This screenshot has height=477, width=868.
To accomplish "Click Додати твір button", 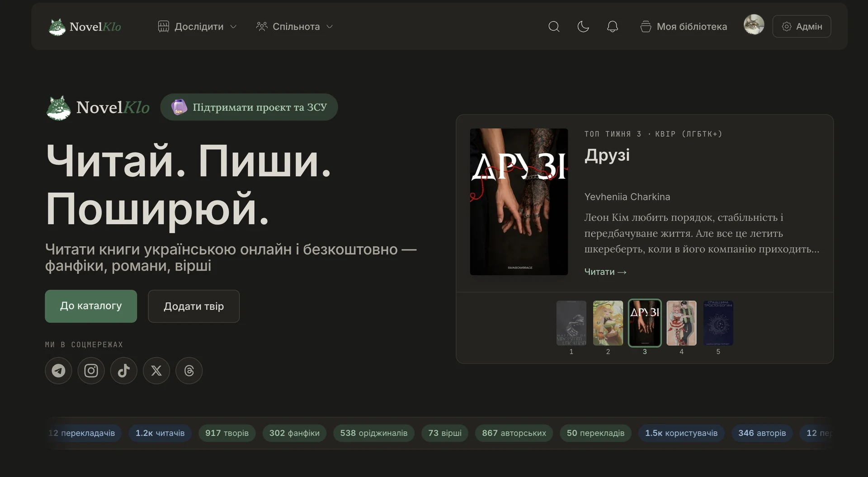I will pos(193,306).
